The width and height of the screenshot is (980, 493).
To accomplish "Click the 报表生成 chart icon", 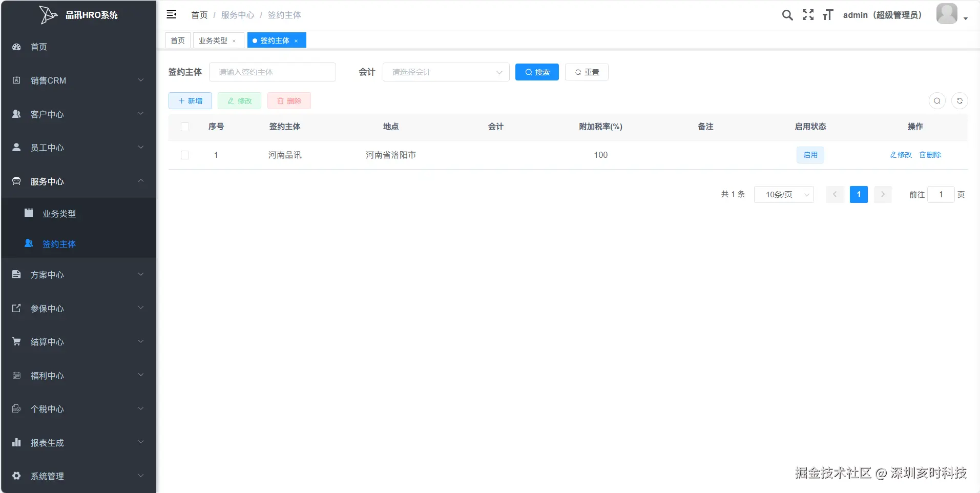I will 16,442.
